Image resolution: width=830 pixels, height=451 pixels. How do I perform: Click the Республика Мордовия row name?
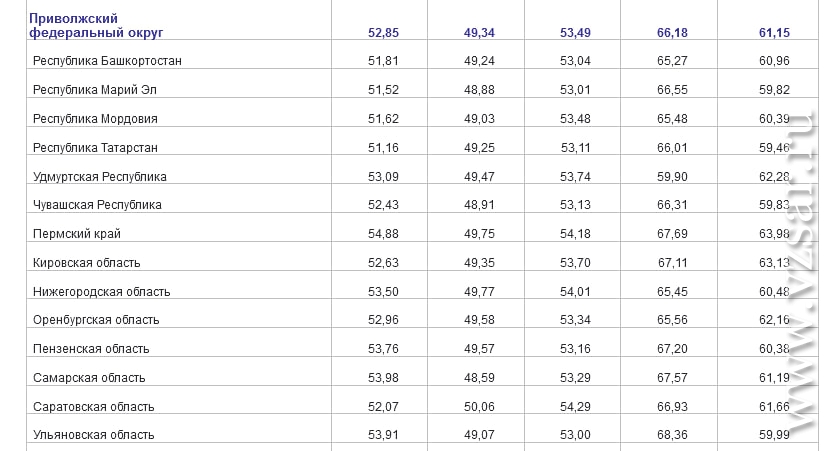pos(95,119)
